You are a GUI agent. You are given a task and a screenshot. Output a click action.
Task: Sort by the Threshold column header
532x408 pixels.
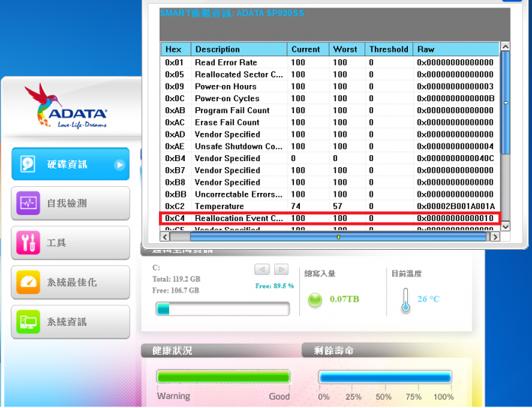click(389, 50)
